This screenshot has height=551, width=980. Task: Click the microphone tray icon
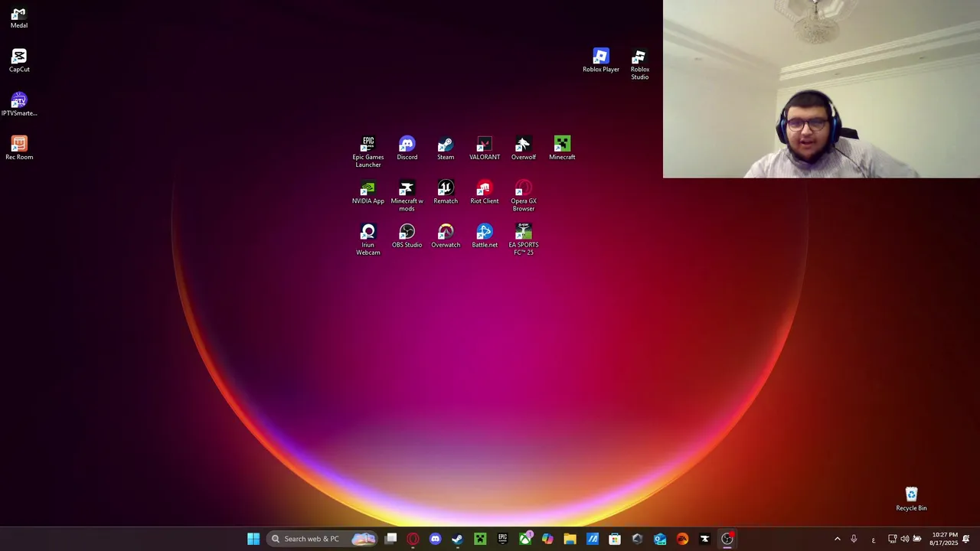click(854, 539)
